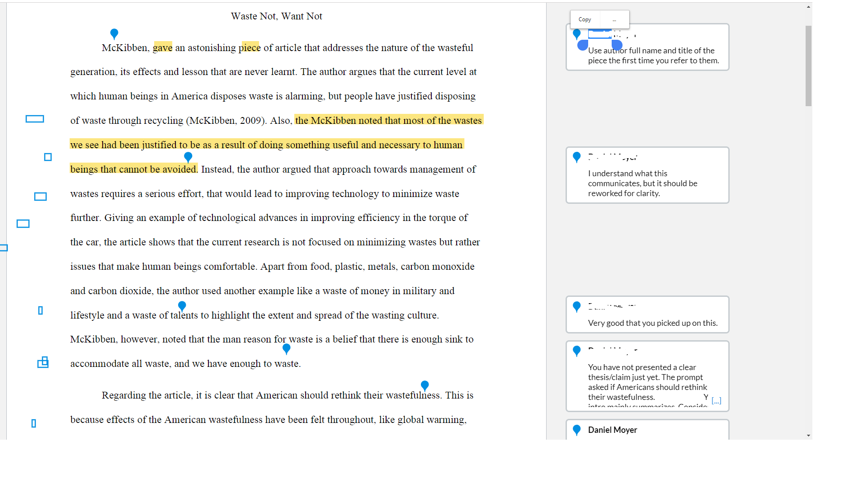Screen dimensions: 868x488
Task: Click pin icon on 'Use author full name' comment
Action: pos(576,34)
